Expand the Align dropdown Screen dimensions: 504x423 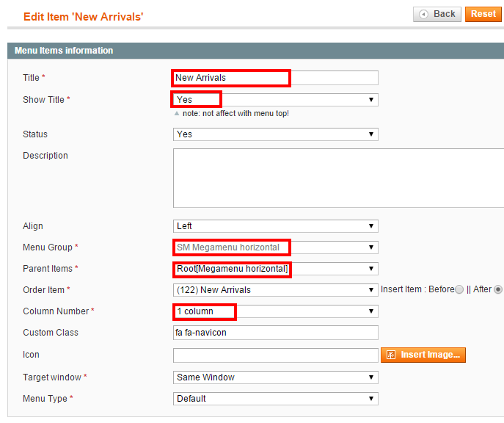click(x=275, y=226)
